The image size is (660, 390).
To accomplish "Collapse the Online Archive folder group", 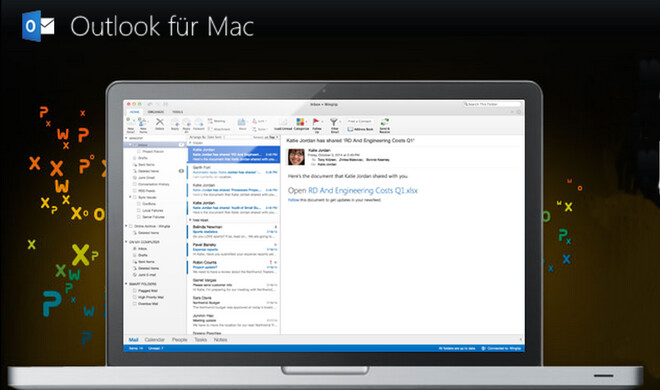I will [x=126, y=226].
